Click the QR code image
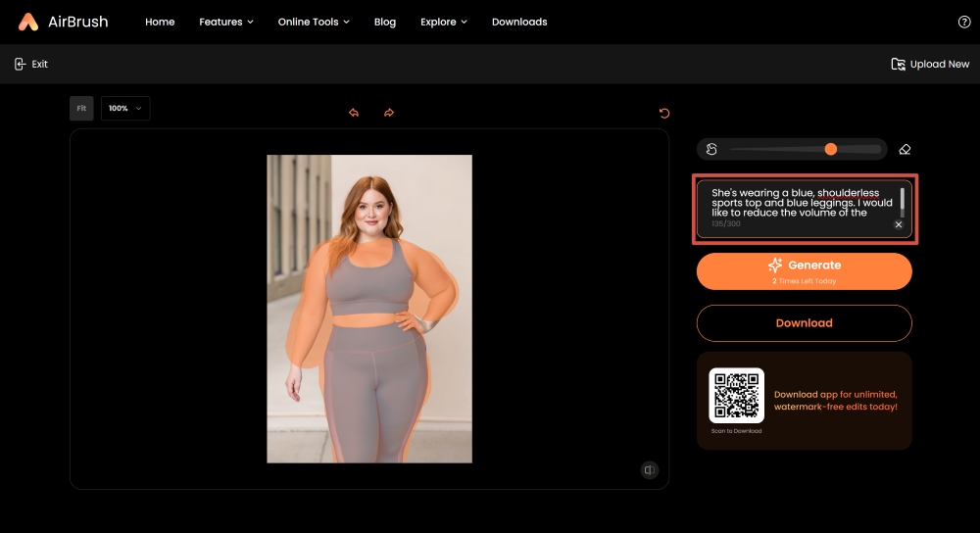The width and height of the screenshot is (980, 533). pos(736,395)
